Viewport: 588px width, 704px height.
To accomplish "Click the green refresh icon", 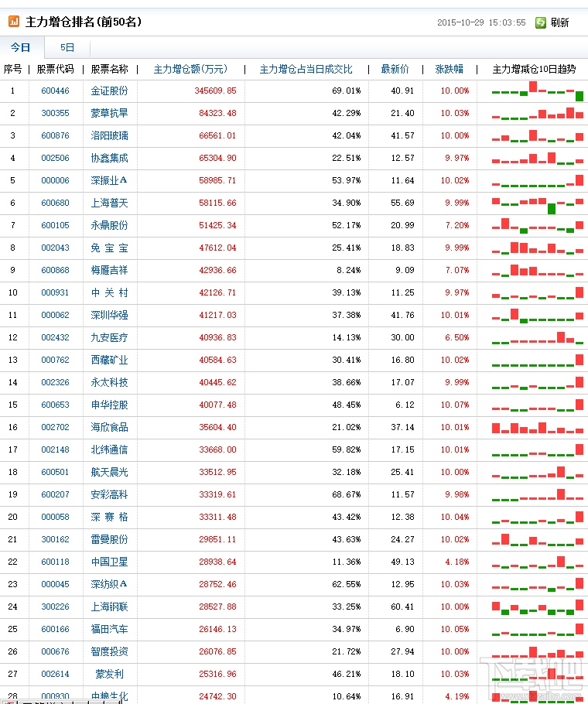I will [x=541, y=22].
